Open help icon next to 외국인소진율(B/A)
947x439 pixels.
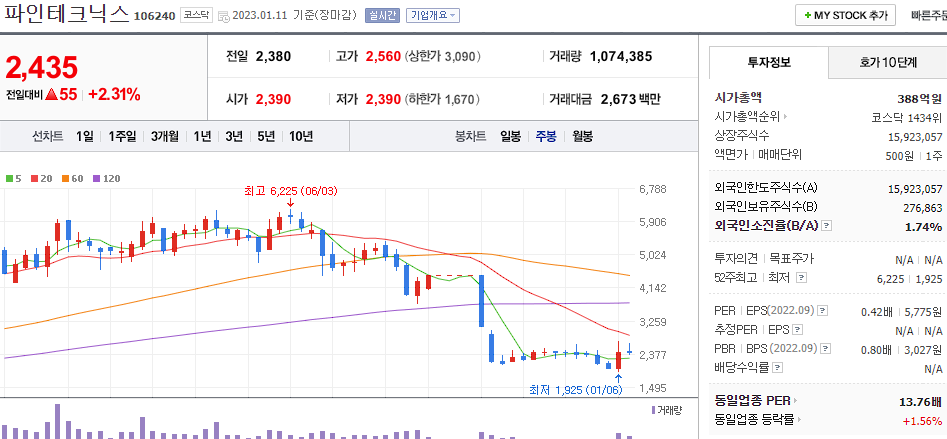827,225
